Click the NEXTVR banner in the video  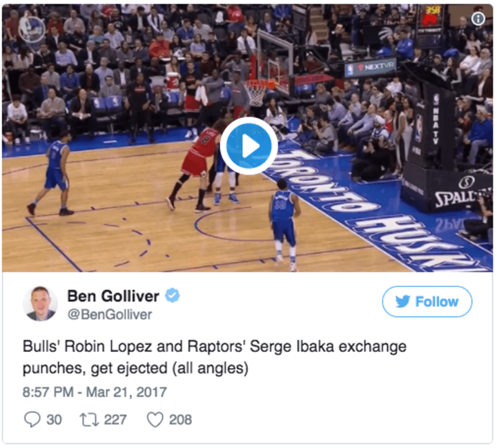(371, 68)
